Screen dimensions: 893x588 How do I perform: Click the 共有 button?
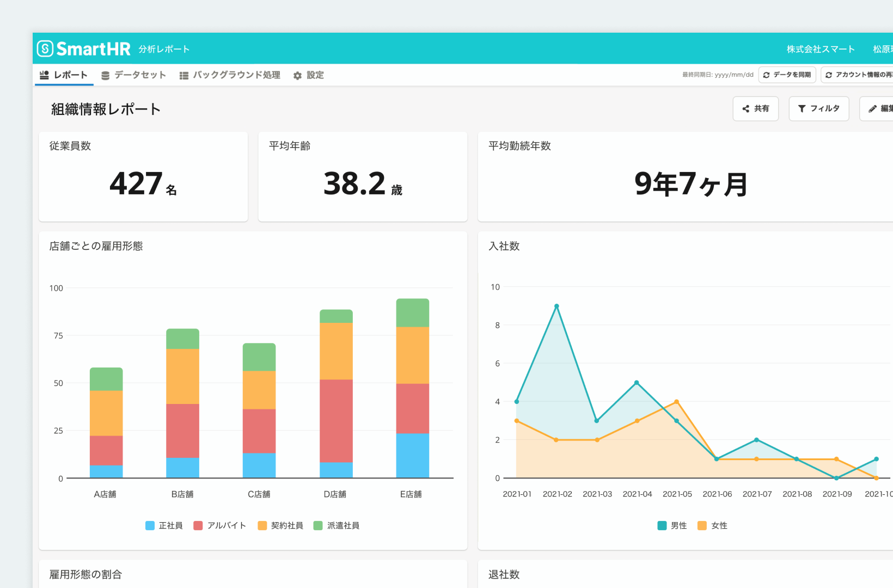756,109
